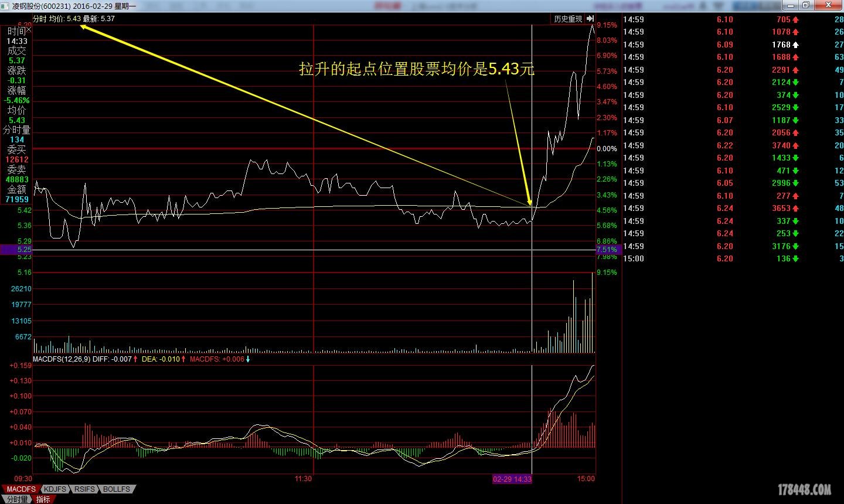Click the 11:30 time axis label

pyautogui.click(x=303, y=479)
